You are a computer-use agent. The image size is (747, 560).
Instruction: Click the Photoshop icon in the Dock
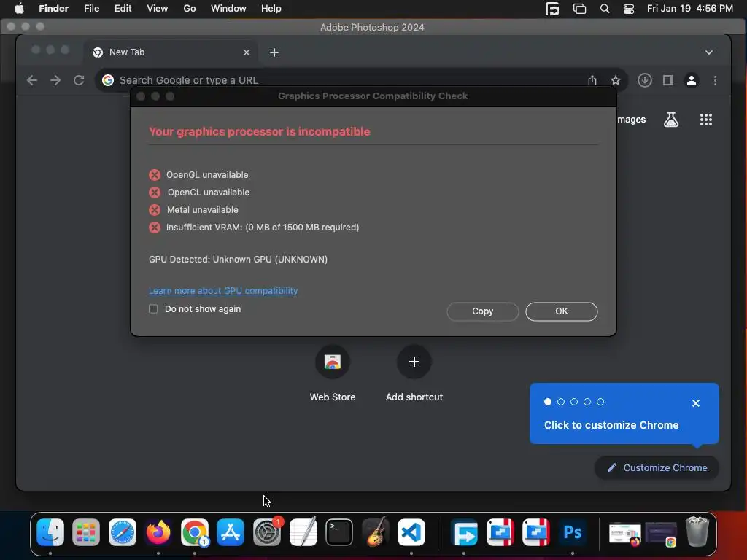(x=572, y=532)
